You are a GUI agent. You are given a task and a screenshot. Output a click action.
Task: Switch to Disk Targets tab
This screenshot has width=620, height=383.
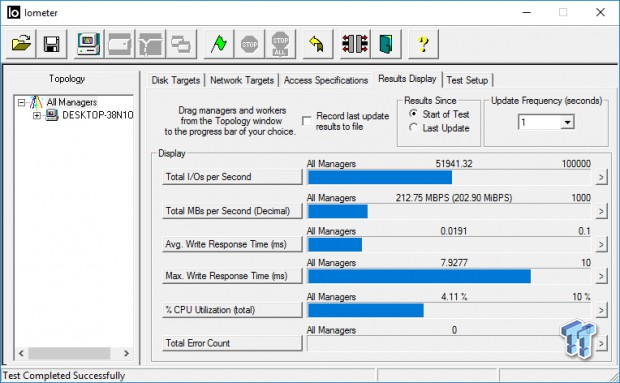[176, 80]
